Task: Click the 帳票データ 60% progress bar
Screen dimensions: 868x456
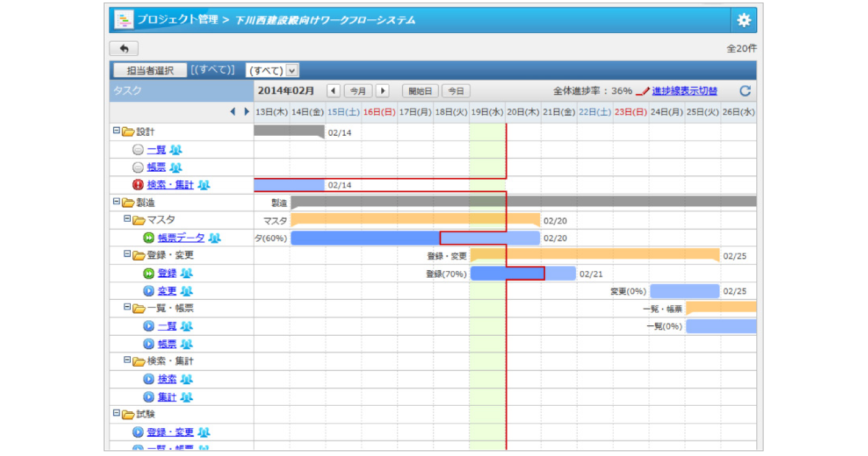Action: [x=415, y=238]
